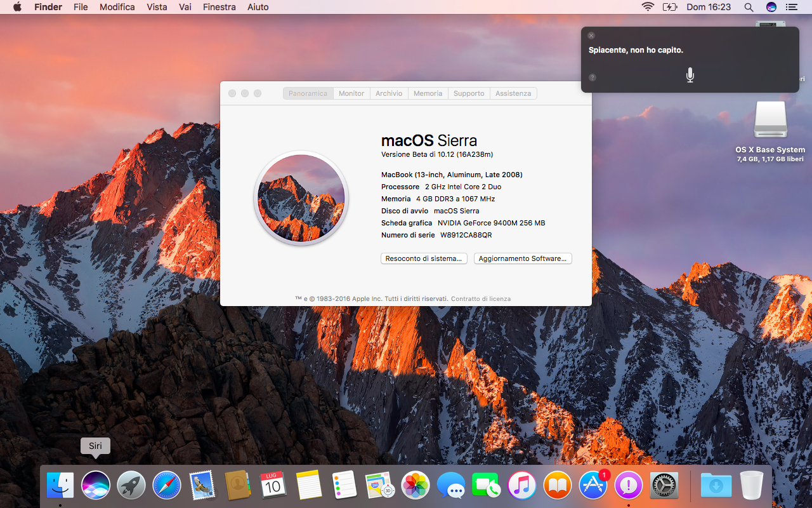Click the circular macOS Sierra artwork
Image resolution: width=812 pixels, height=508 pixels.
[301, 197]
